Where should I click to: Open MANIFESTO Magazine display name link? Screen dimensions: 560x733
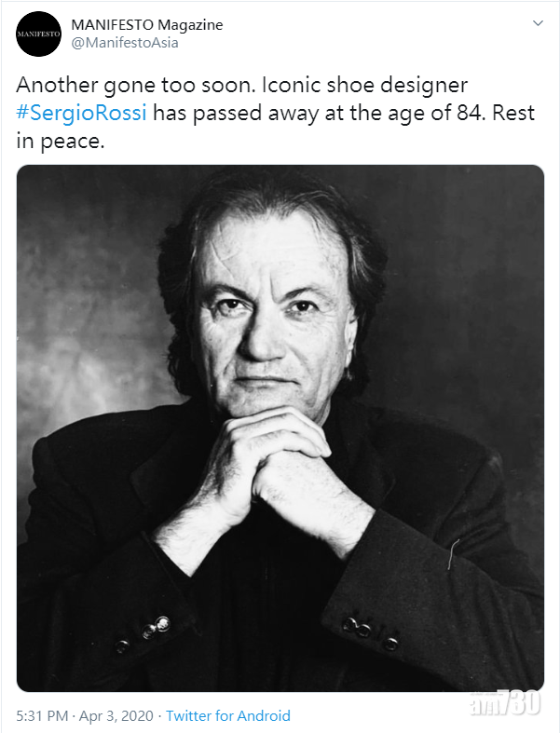pyautogui.click(x=146, y=24)
